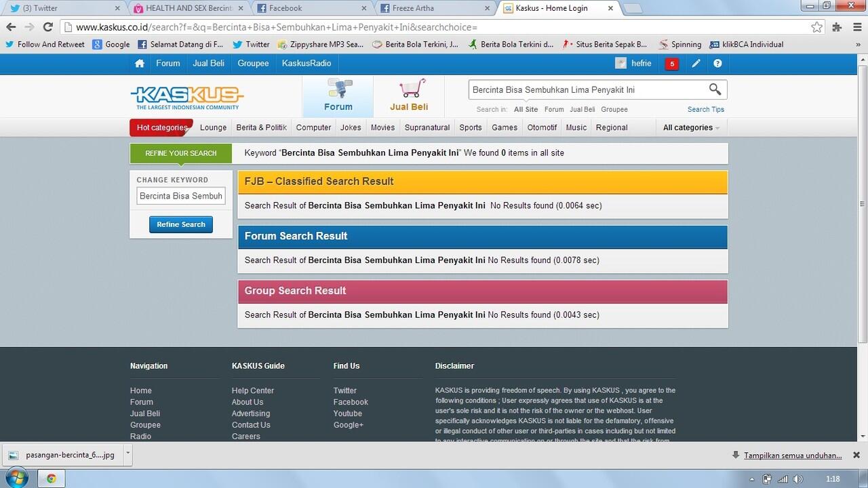868x488 pixels.
Task: Bookmark this page with the star icon
Action: coord(817,27)
